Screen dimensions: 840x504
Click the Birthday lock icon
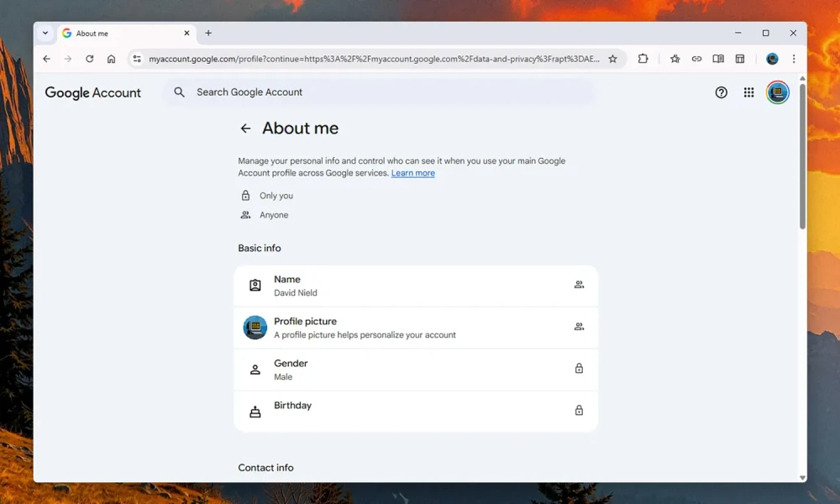coord(579,410)
